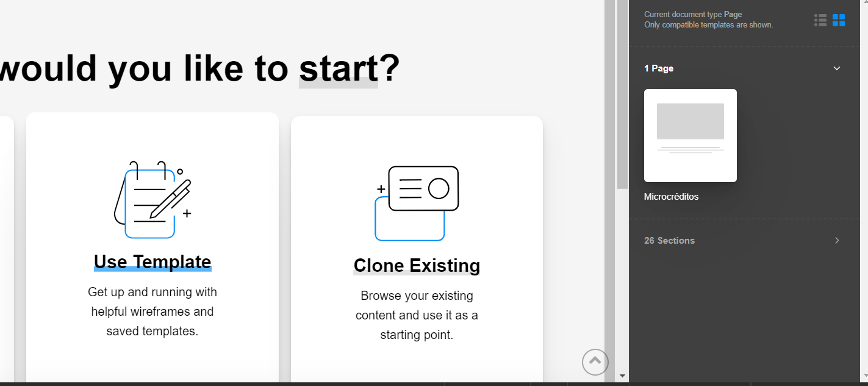Collapse the 1 Page section chevron
This screenshot has width=868, height=386.
pos(837,68)
